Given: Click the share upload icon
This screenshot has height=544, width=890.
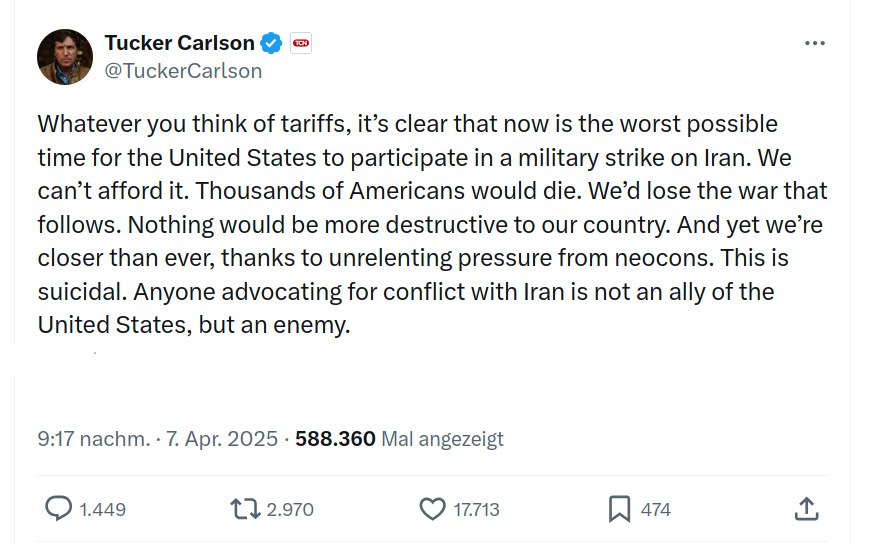Looking at the screenshot, I should (x=806, y=509).
